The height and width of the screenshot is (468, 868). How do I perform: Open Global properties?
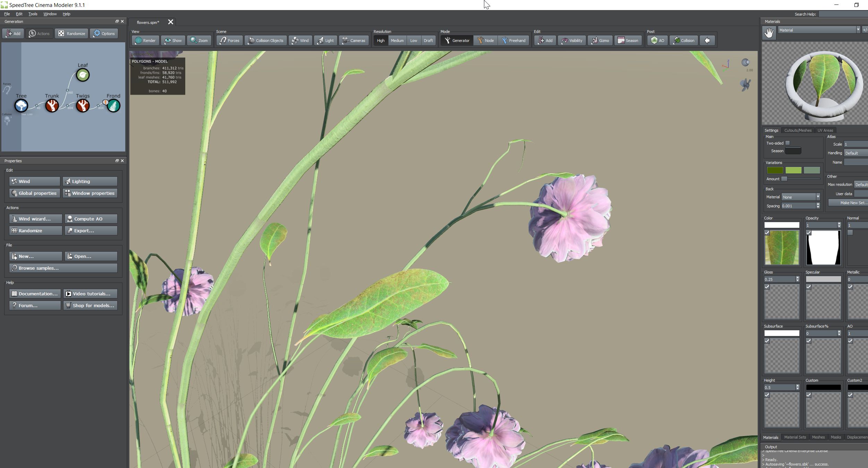point(34,193)
